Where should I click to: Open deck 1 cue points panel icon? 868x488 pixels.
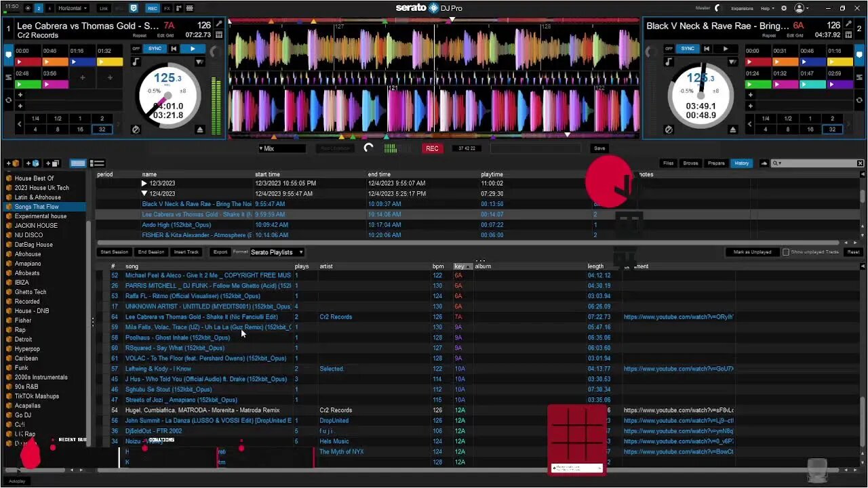pos(8,54)
